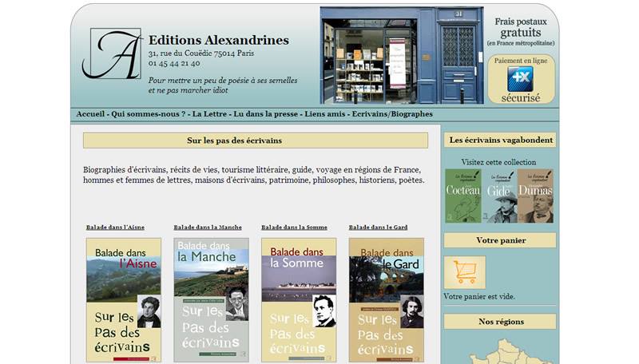
Task: Click 'Les écrivains vagabondent' heading
Action: pyautogui.click(x=501, y=140)
